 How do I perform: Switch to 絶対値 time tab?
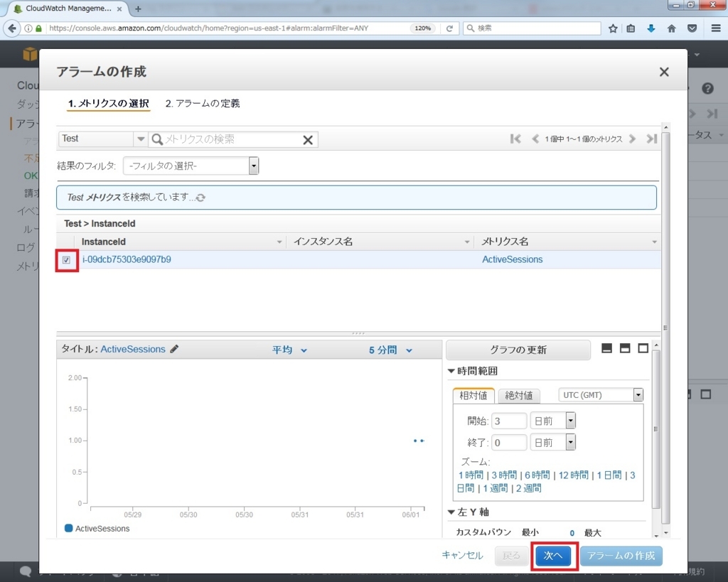pos(518,395)
